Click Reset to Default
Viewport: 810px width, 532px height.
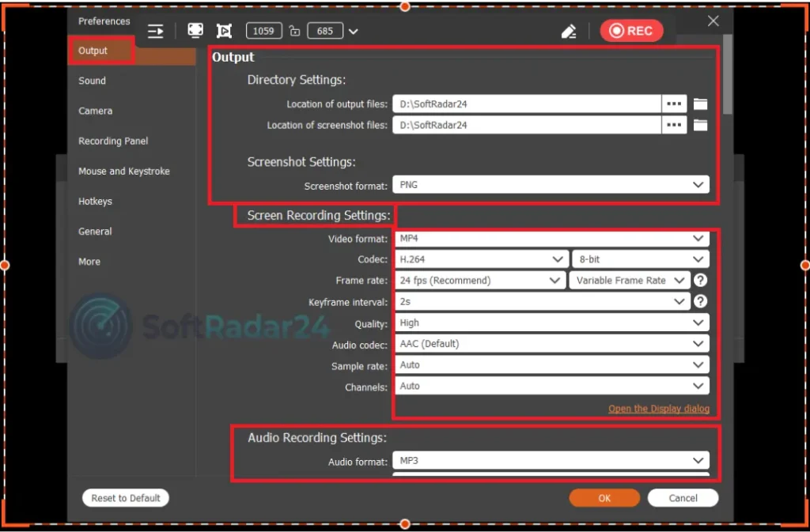[x=125, y=497]
